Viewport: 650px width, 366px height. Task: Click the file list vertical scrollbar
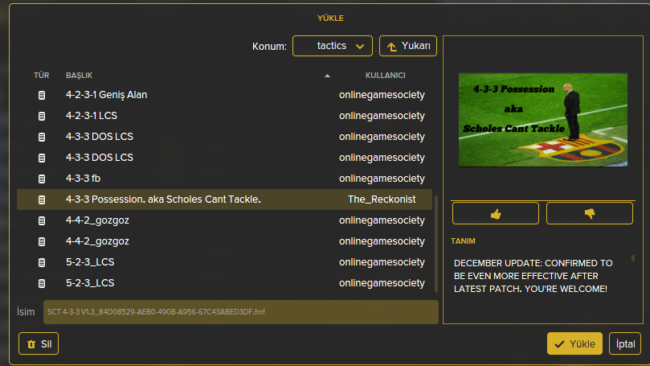pos(436,244)
